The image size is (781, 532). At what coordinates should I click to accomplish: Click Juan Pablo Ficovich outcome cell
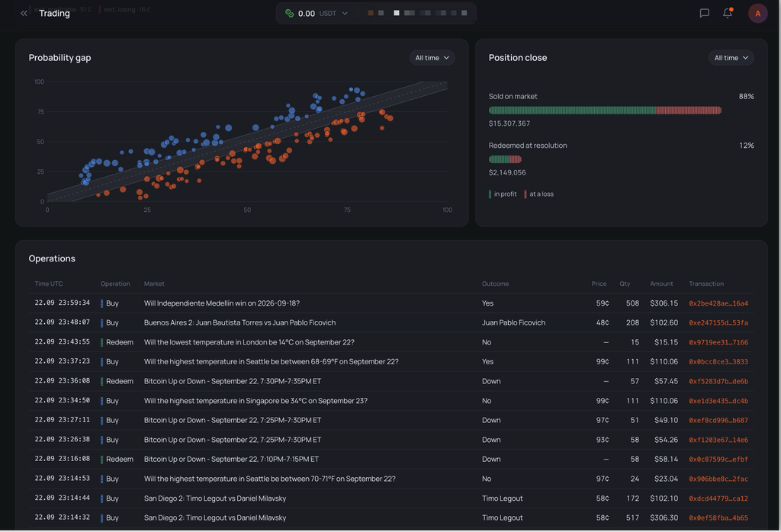pyautogui.click(x=513, y=322)
